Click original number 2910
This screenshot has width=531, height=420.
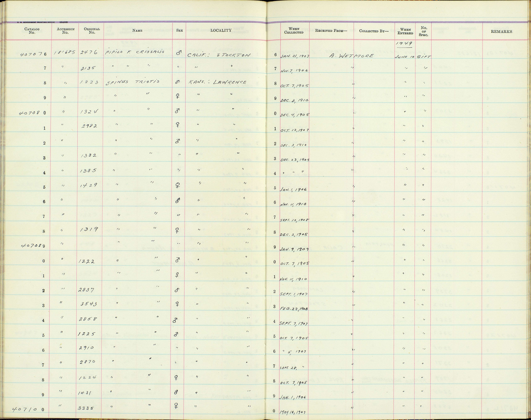click(x=87, y=348)
